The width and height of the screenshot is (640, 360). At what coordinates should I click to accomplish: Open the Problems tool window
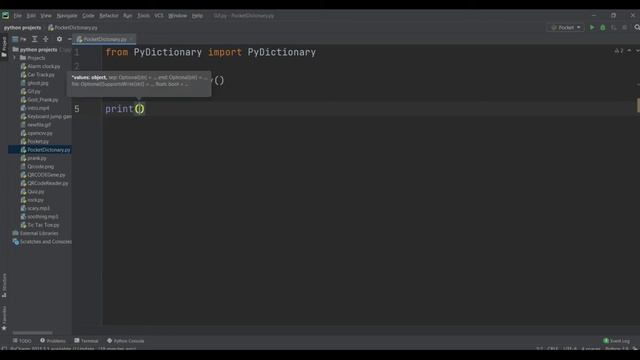53,341
